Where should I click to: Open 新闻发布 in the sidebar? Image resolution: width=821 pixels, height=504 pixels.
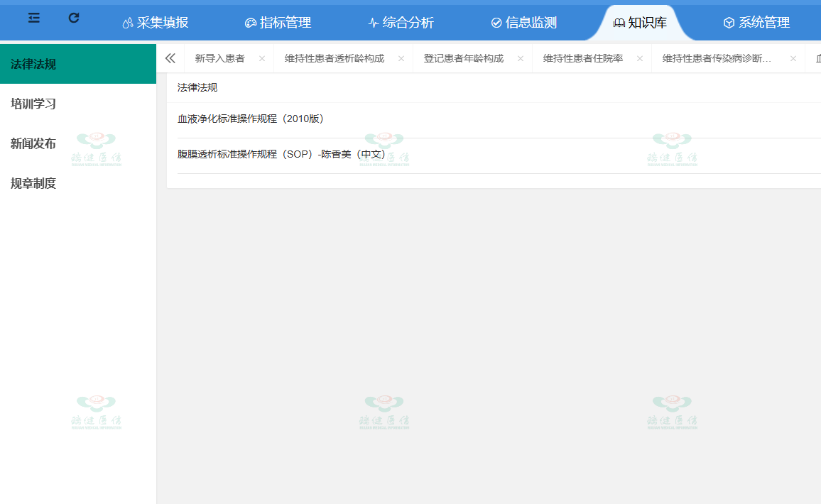point(78,143)
